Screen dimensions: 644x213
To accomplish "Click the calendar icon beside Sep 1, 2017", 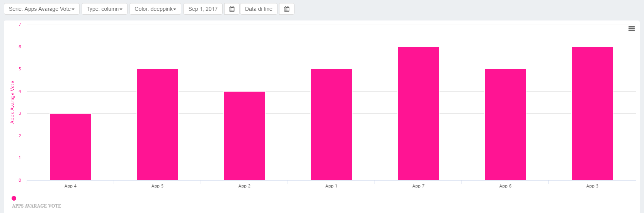I will (232, 9).
